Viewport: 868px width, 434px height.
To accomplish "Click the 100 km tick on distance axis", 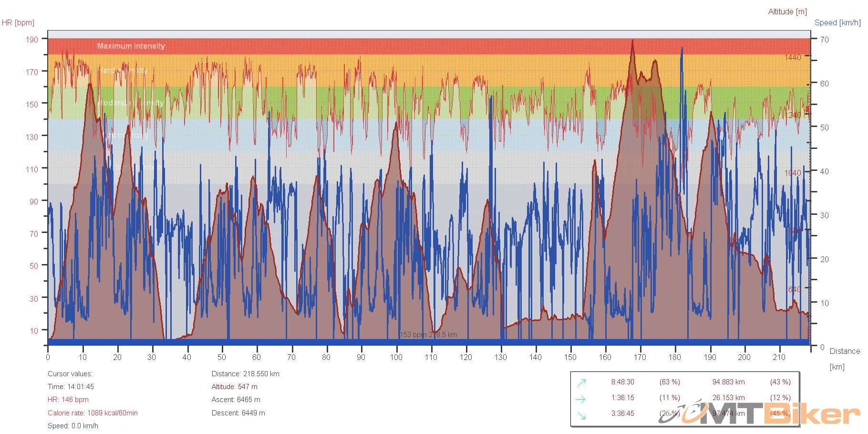I will [x=396, y=357].
